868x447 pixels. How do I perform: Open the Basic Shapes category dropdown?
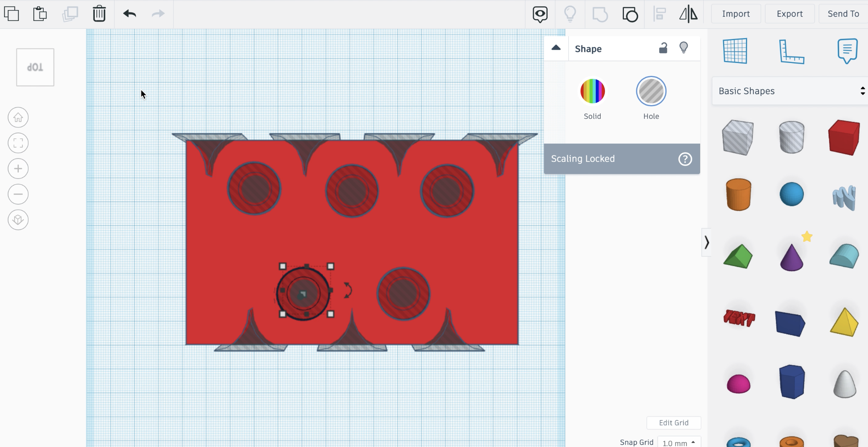[x=790, y=91]
